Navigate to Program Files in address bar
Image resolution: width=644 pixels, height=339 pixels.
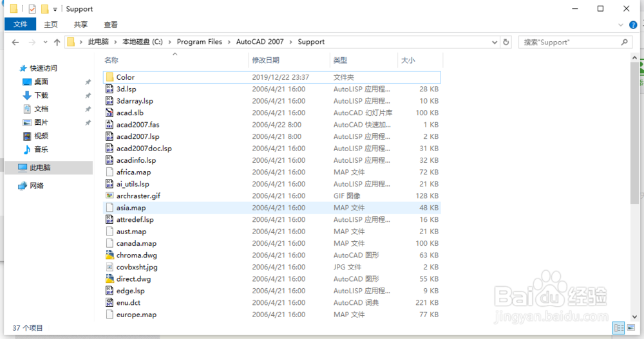tap(199, 42)
